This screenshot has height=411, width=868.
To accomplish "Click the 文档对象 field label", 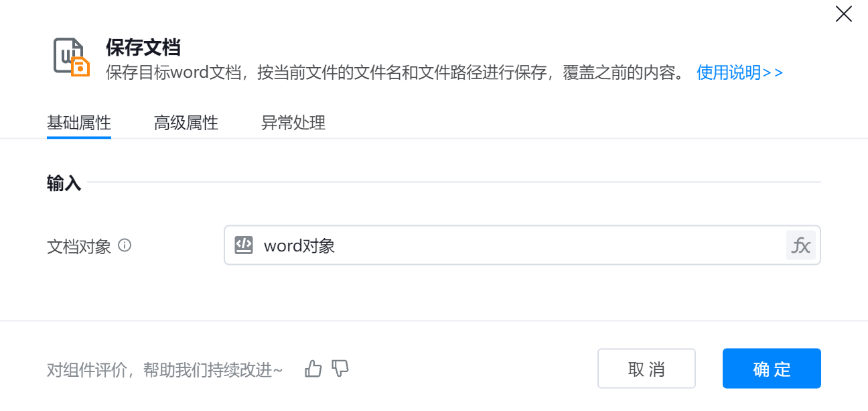I will [x=79, y=246].
